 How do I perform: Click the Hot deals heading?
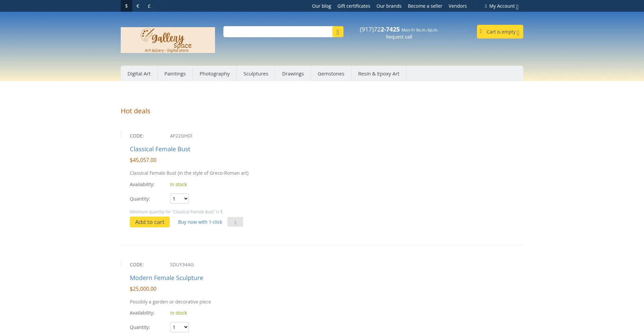136,111
